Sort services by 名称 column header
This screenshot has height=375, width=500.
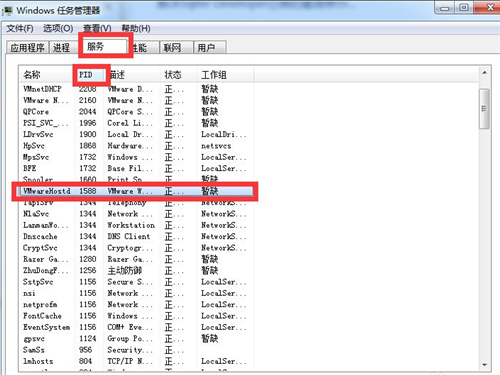47,75
